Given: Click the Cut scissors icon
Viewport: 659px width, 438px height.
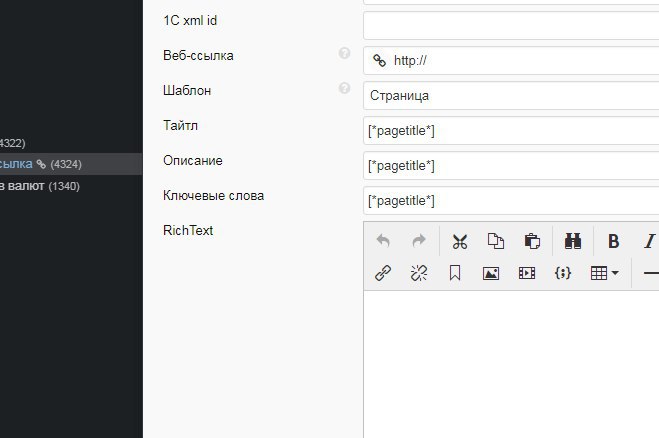Looking at the screenshot, I should point(460,241).
